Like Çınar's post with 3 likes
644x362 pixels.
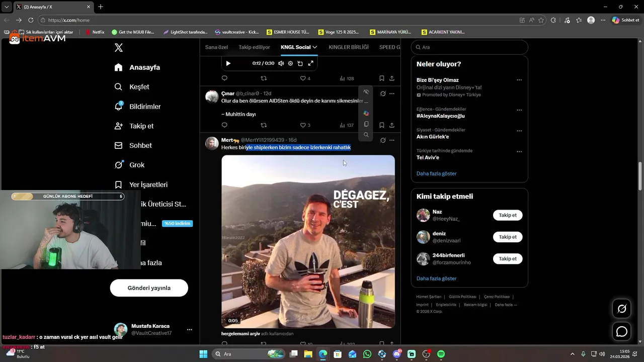click(305, 125)
